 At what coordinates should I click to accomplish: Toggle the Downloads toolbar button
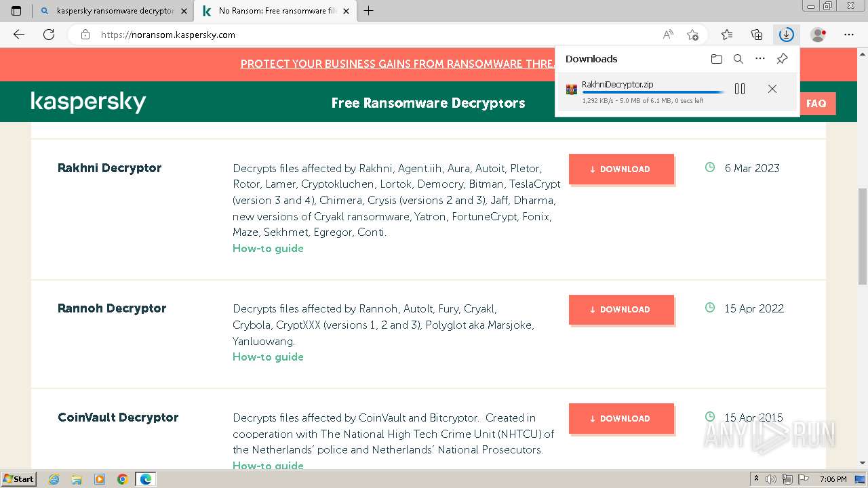(x=786, y=35)
